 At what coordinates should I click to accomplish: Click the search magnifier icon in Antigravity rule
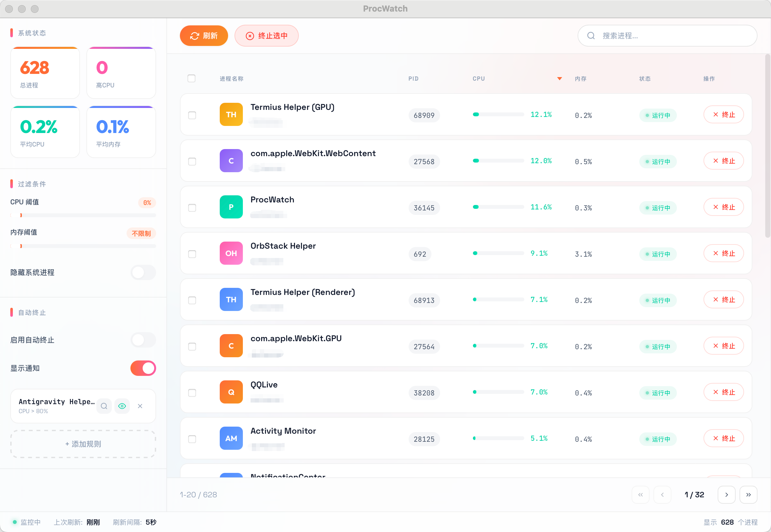(104, 406)
